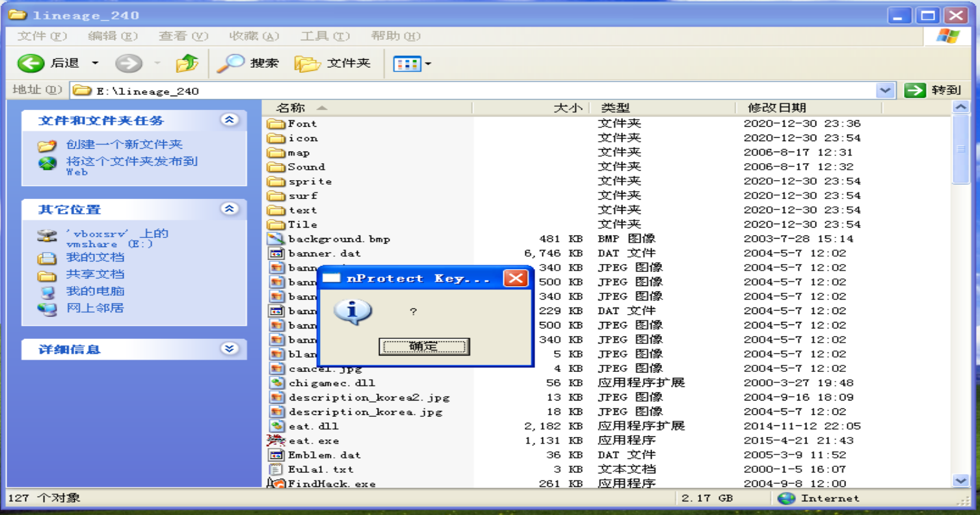980x515 pixels.
Task: Open the Back history dropdown arrow
Action: pyautogui.click(x=95, y=63)
